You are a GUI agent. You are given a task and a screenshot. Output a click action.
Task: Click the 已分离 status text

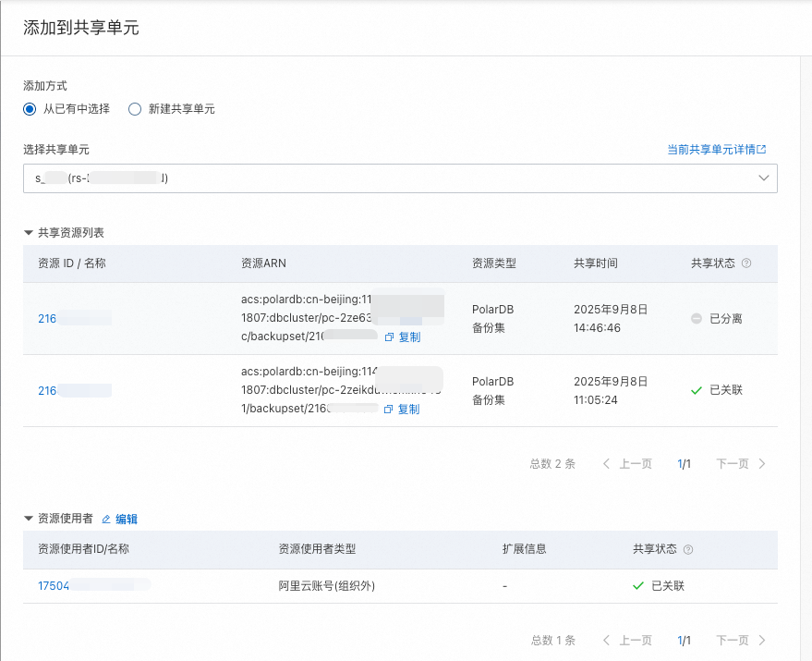click(x=726, y=318)
